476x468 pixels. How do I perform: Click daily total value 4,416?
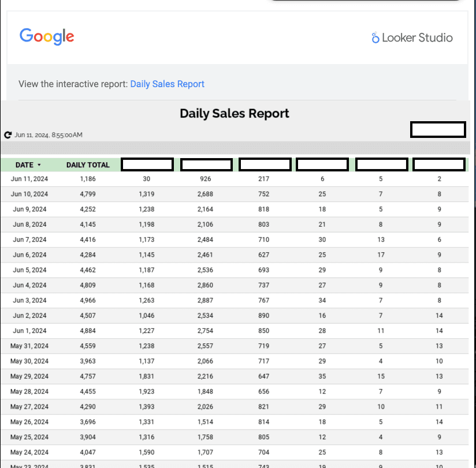tap(88, 239)
